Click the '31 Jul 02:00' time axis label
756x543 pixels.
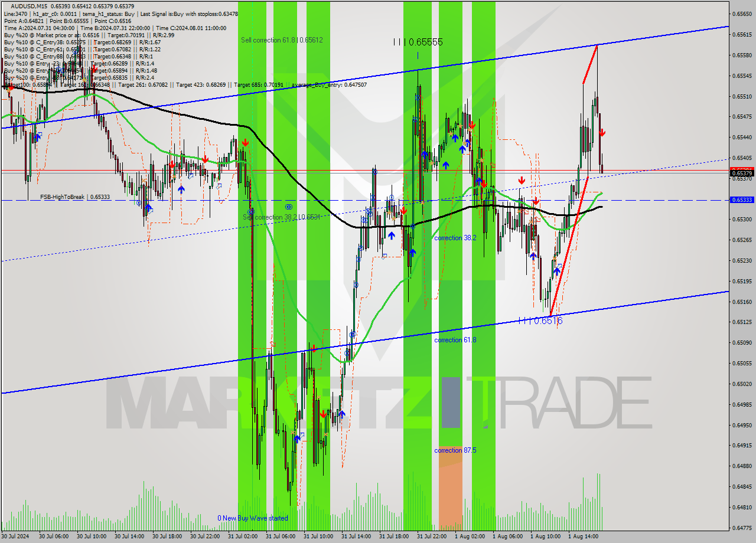pyautogui.click(x=243, y=537)
